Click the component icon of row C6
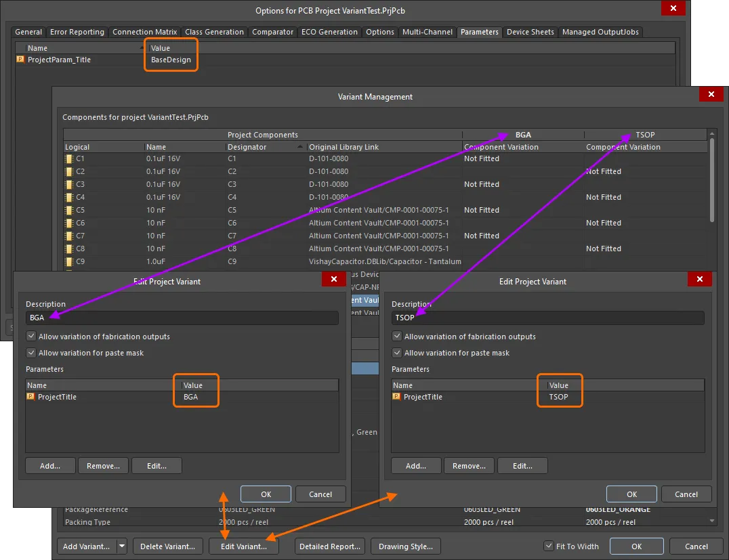Viewport: 729px width, 560px height. coord(69,223)
